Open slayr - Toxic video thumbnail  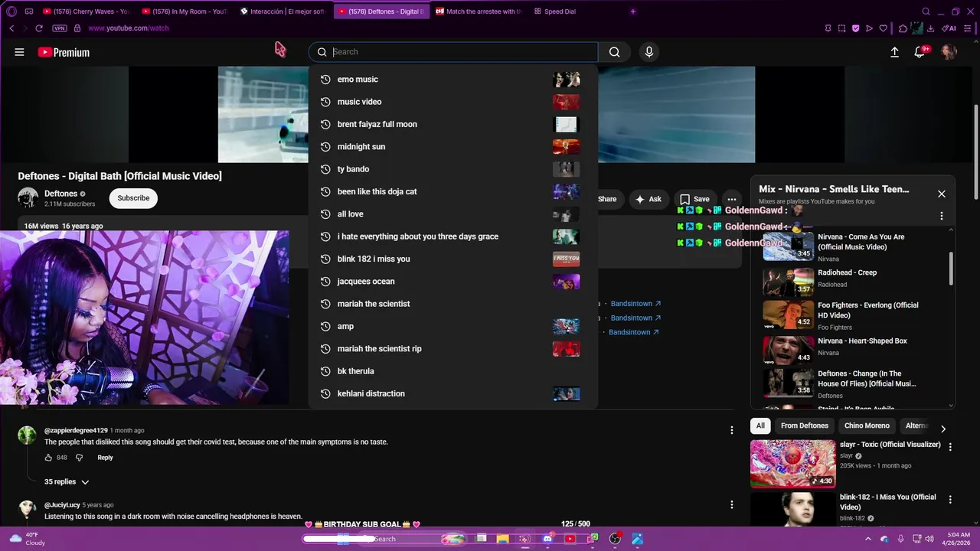(793, 463)
